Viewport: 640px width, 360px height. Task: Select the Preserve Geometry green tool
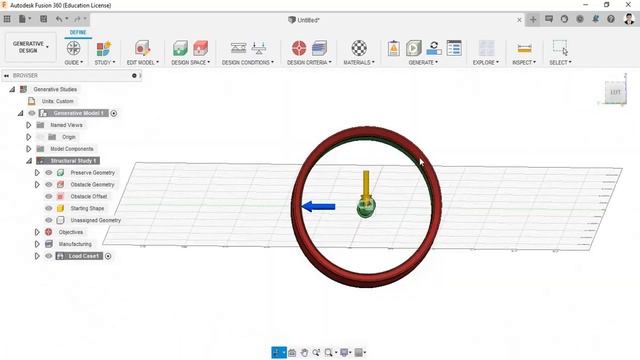180,48
